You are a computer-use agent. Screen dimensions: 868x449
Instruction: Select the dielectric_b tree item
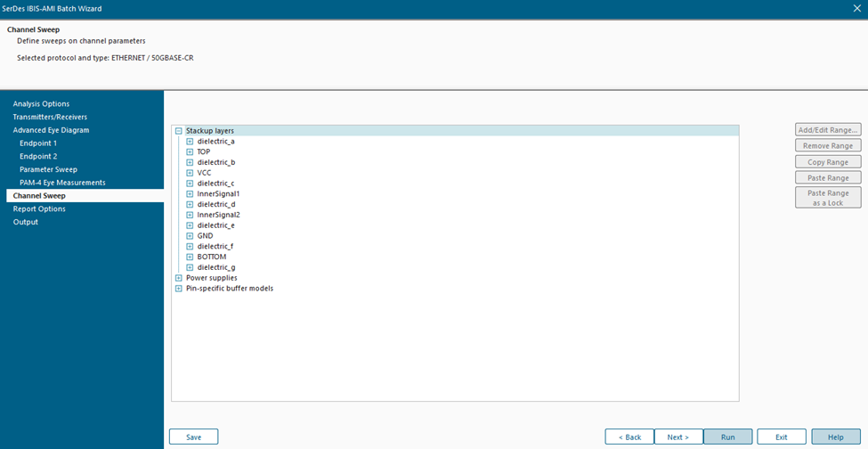click(x=216, y=163)
